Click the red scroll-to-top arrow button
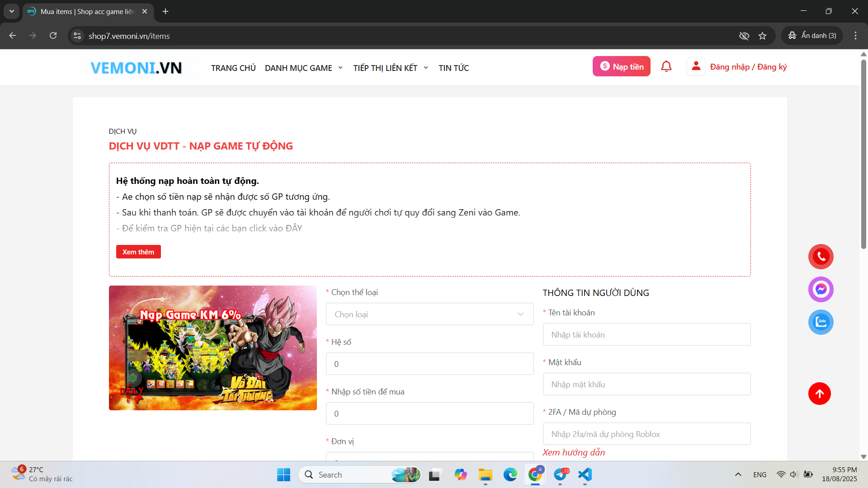The width and height of the screenshot is (868, 488). pos(819,394)
